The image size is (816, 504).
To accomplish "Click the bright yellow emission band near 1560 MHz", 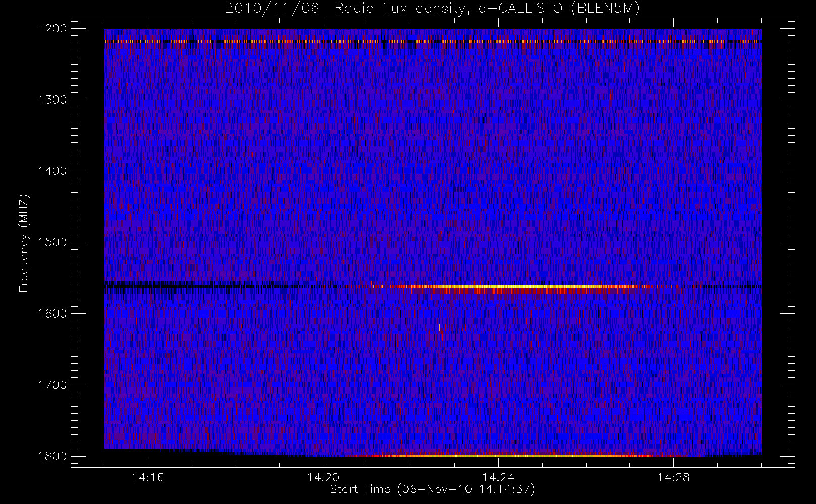I will pos(509,287).
